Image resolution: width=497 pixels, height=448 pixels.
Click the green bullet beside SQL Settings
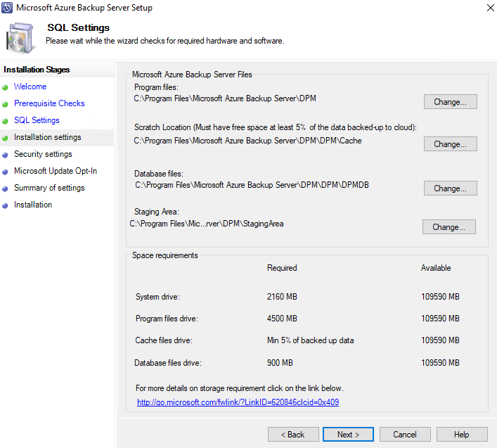(5, 121)
